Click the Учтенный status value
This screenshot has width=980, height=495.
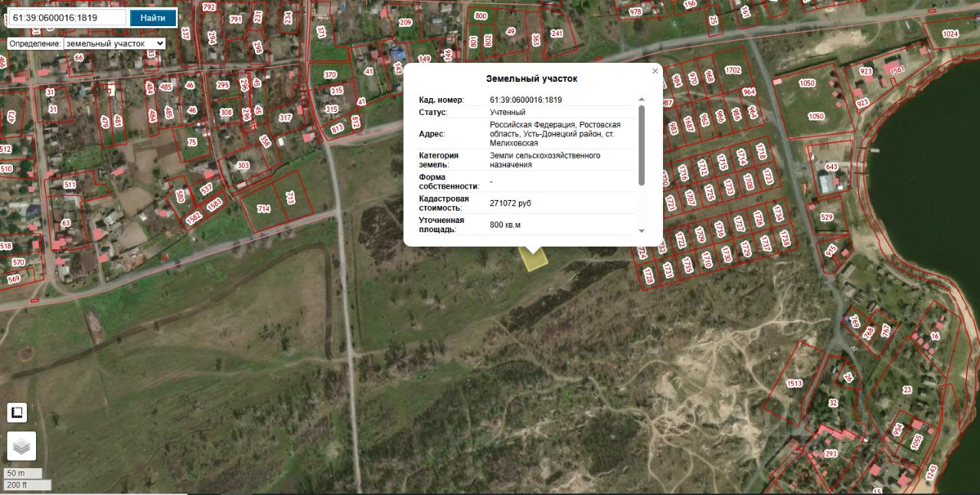[x=508, y=113]
